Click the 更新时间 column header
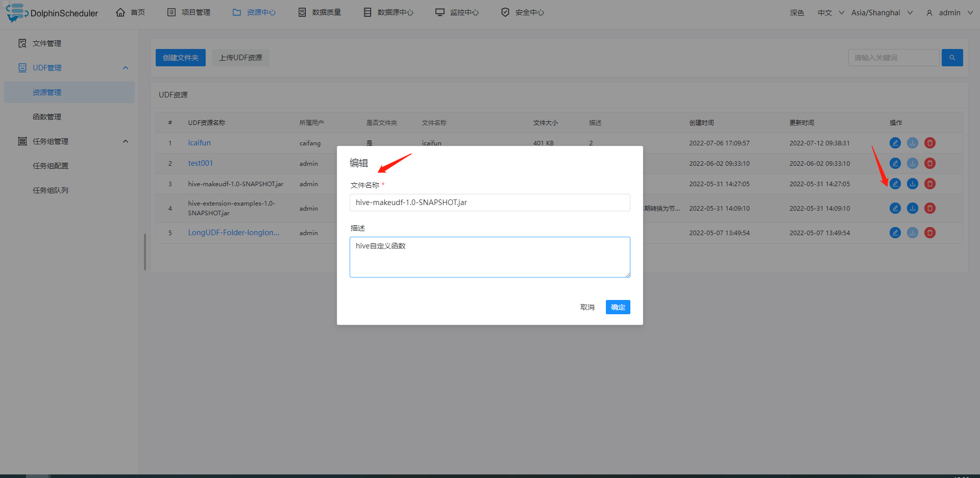Viewport: 980px width, 478px height. 802,122
